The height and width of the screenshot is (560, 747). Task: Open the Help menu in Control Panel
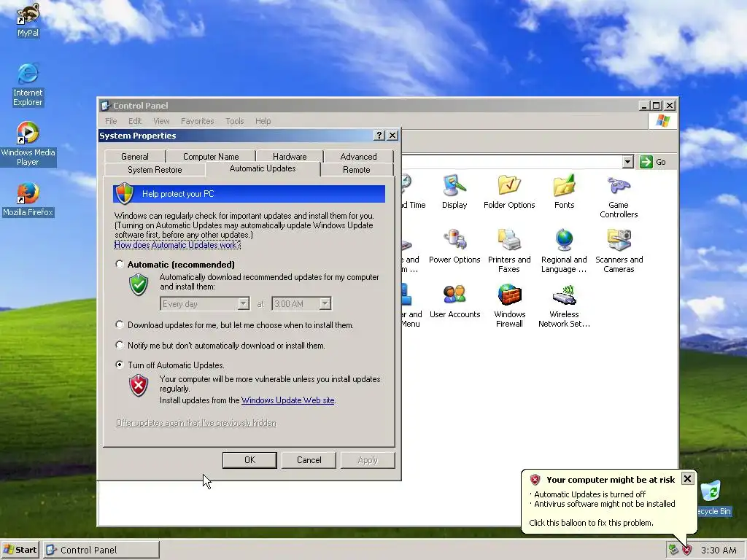tap(263, 121)
